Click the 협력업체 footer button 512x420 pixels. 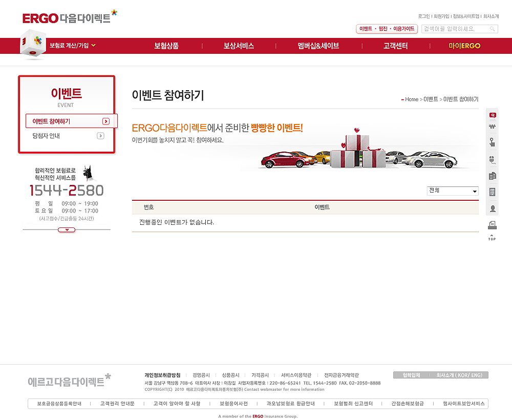pyautogui.click(x=411, y=375)
